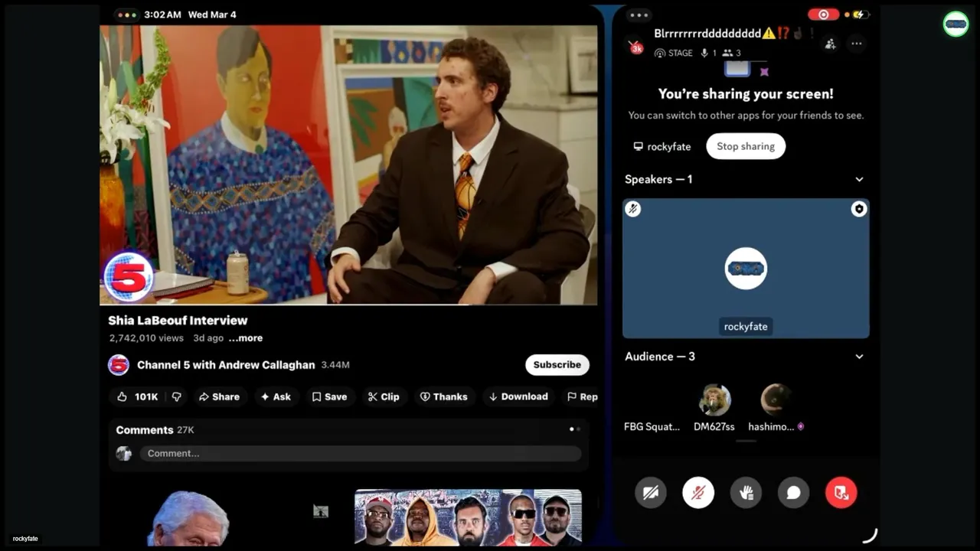Image resolution: width=980 pixels, height=551 pixels.
Task: Like the Shia LaBeouf Interview video
Action: click(138, 396)
